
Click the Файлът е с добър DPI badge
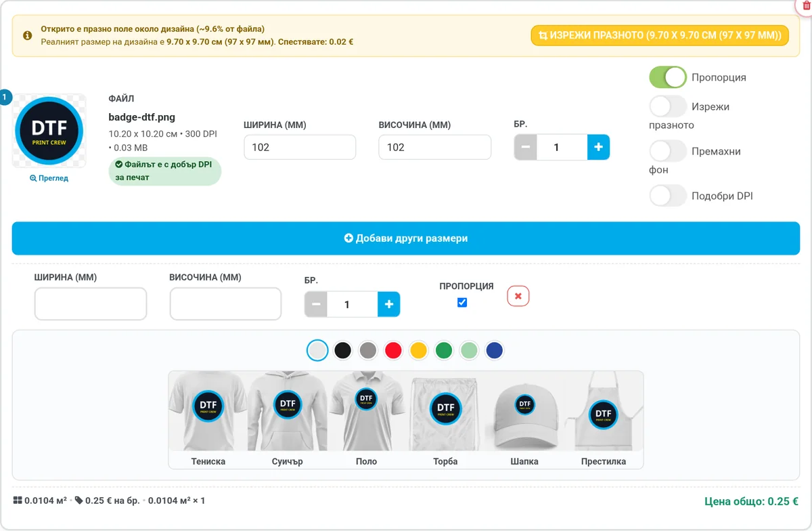click(164, 171)
